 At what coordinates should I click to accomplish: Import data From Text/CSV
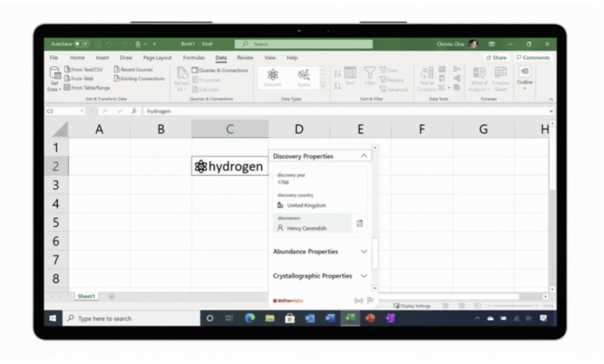[84, 69]
